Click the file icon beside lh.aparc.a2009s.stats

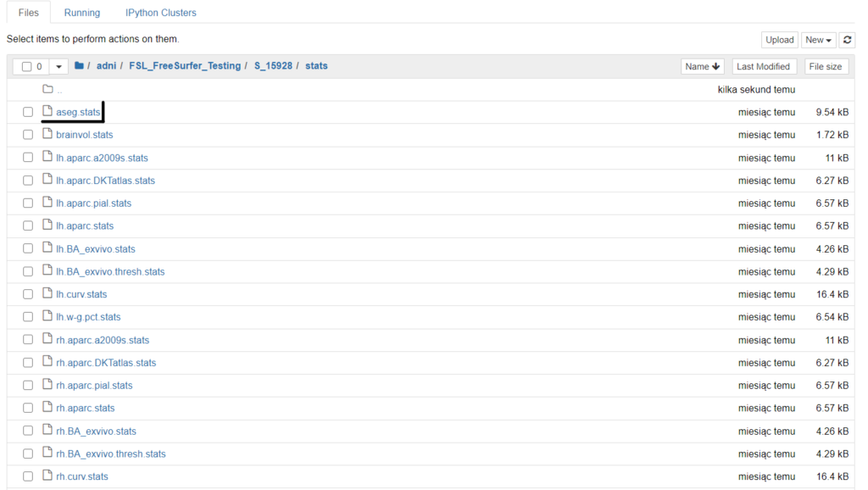point(47,157)
